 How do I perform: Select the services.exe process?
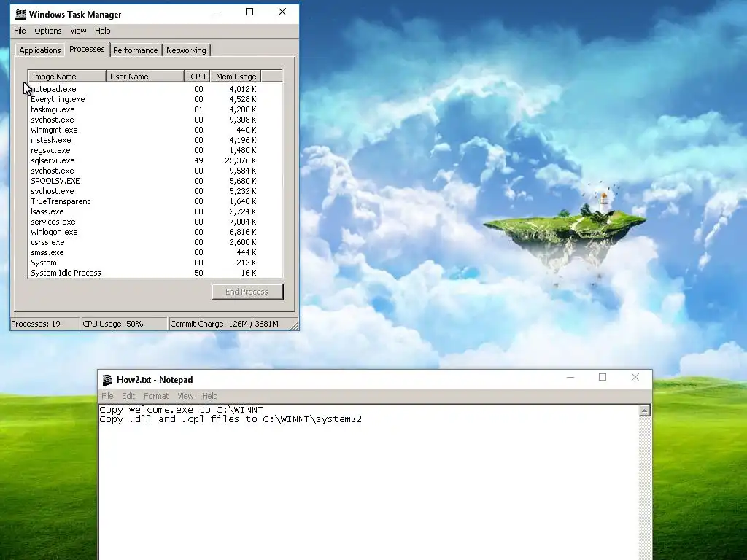pyautogui.click(x=155, y=222)
